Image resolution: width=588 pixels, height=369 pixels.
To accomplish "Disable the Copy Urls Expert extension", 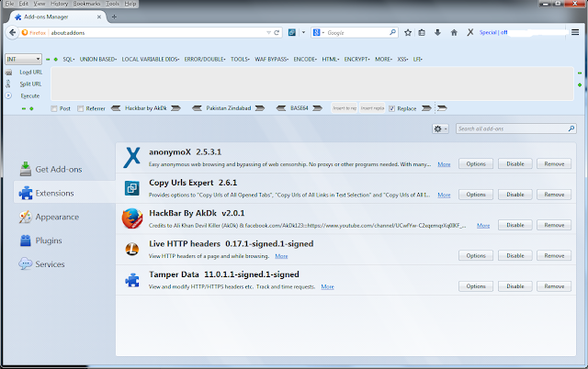I will pyautogui.click(x=515, y=195).
